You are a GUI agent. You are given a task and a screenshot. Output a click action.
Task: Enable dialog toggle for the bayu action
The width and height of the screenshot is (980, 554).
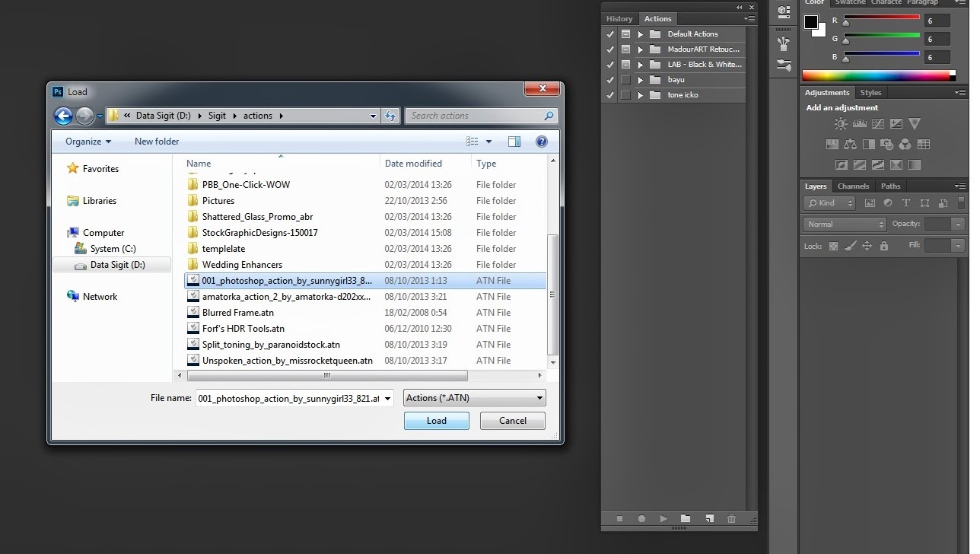(x=625, y=79)
